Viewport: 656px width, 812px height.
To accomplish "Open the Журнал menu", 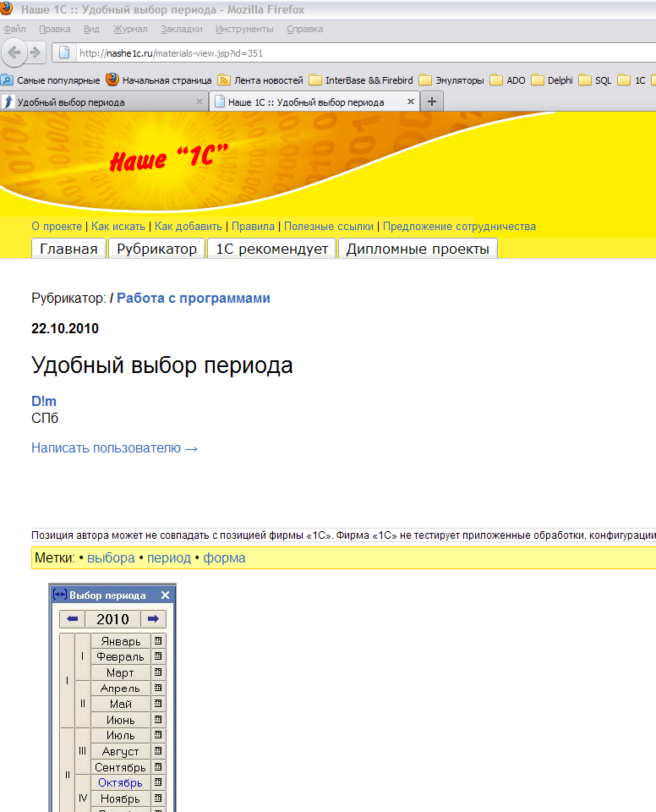I will pos(130,29).
